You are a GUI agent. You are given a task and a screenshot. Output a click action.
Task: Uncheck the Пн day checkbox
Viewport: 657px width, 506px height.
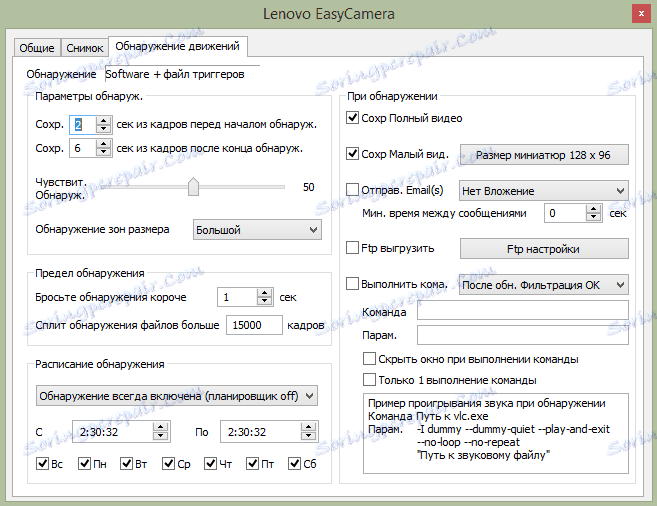pyautogui.click(x=85, y=463)
